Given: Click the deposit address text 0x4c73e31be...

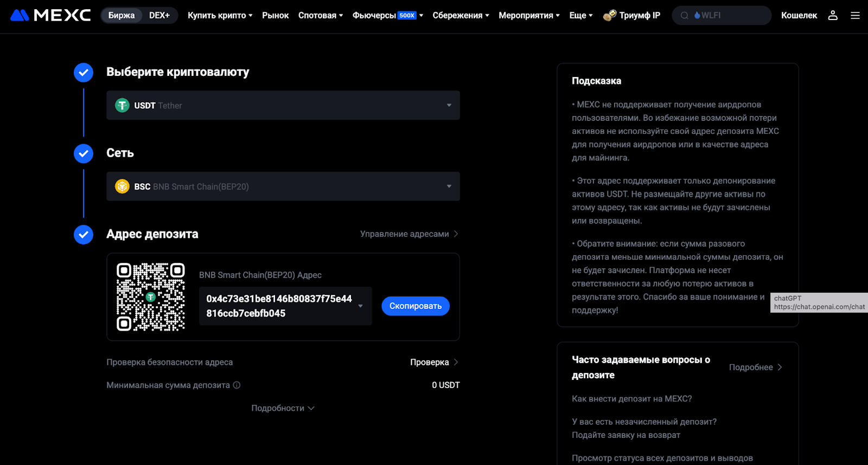Looking at the screenshot, I should coord(279,306).
